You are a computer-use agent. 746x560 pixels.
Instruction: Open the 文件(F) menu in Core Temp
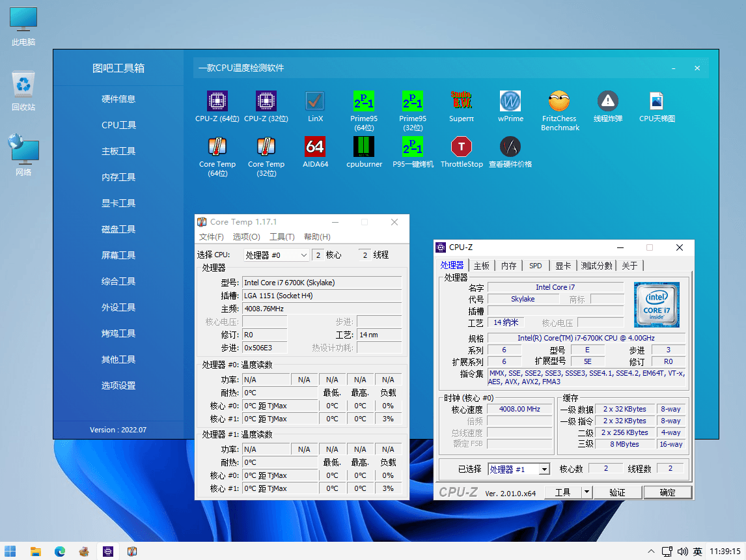click(x=212, y=236)
